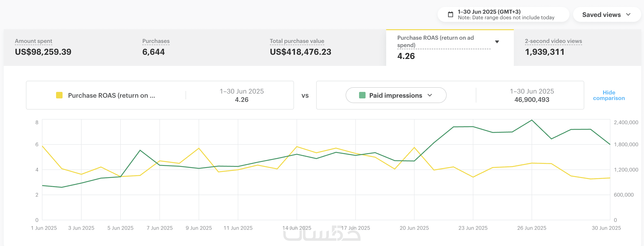Click the green peak on 26 Jun 2025
The height and width of the screenshot is (246, 644).
pyautogui.click(x=531, y=120)
